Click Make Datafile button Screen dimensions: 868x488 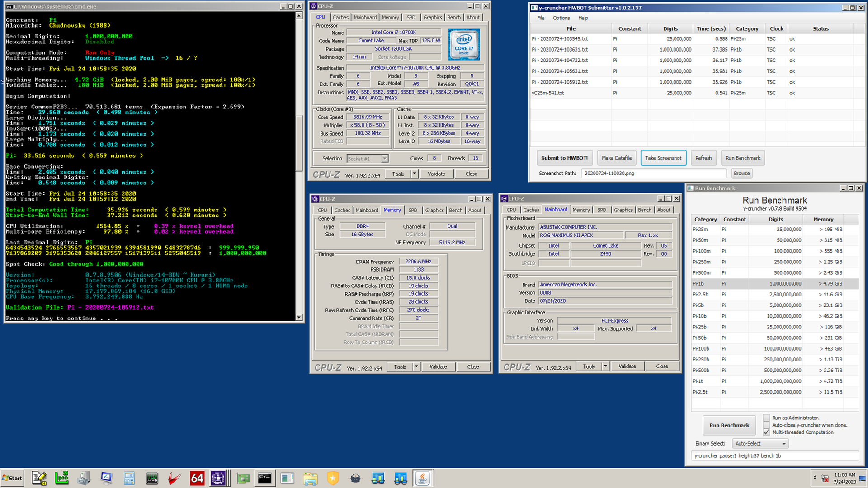617,158
